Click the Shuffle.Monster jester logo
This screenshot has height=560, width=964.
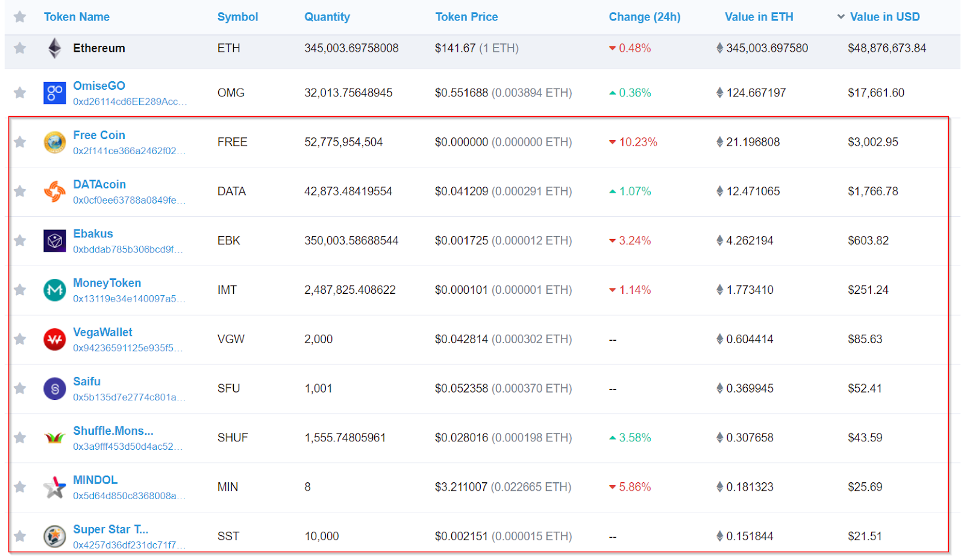(x=55, y=438)
